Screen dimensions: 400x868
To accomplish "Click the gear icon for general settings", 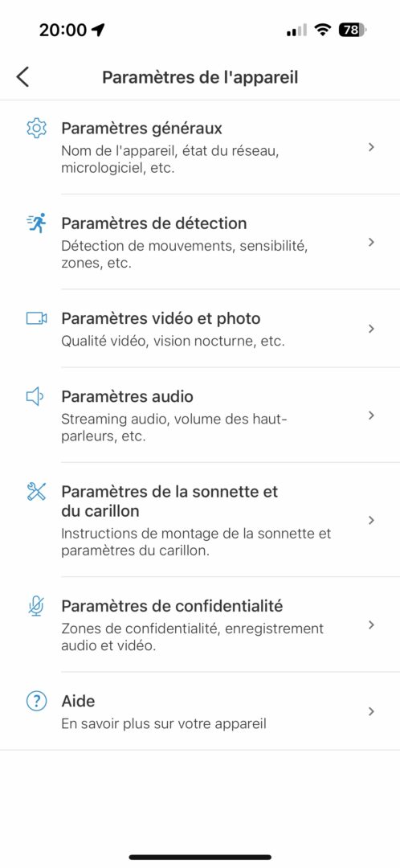I will [x=36, y=129].
